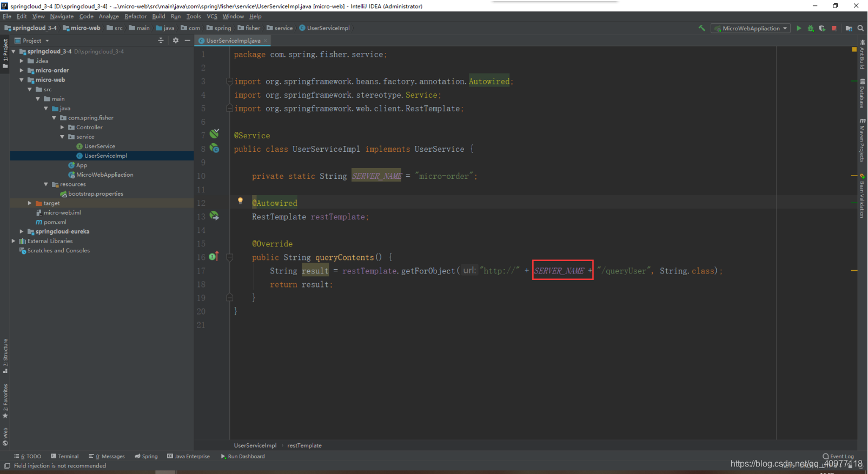Click the Spring bean gutter icon on line 8
Image resolution: width=868 pixels, height=474 pixels.
[215, 148]
